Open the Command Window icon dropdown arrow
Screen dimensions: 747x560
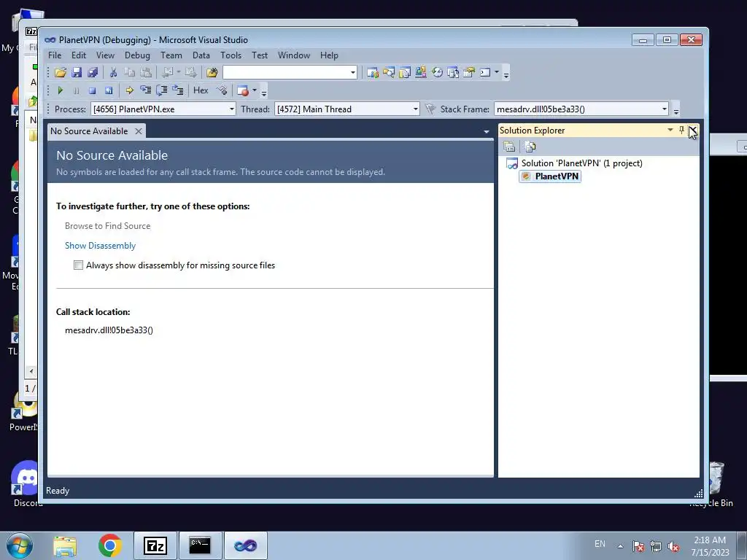(x=496, y=72)
